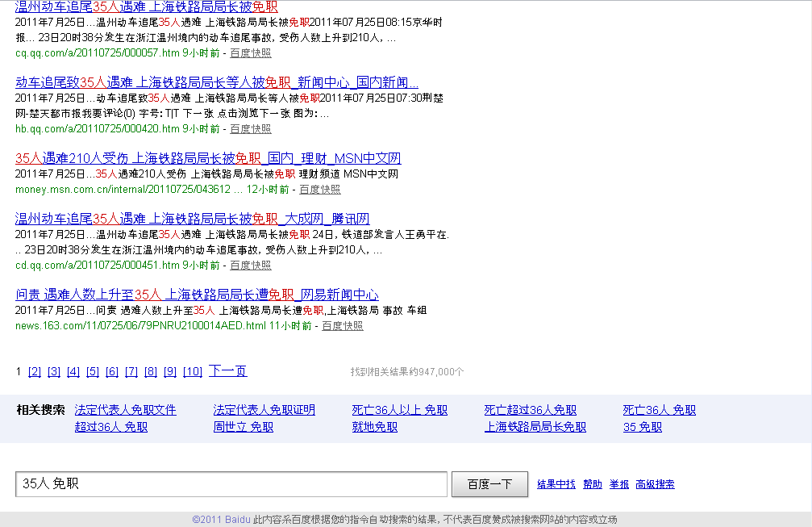Focus the search box containing 35人 免职

click(231, 484)
